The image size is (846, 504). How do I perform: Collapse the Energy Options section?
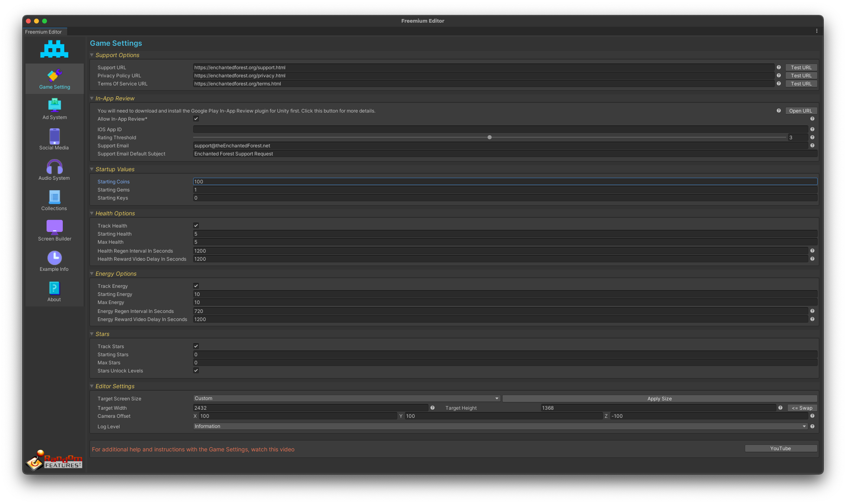click(x=92, y=274)
